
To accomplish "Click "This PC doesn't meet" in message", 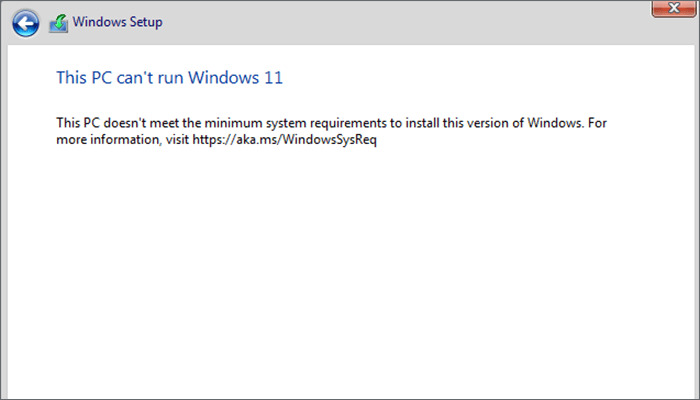I will pyautogui.click(x=118, y=124).
